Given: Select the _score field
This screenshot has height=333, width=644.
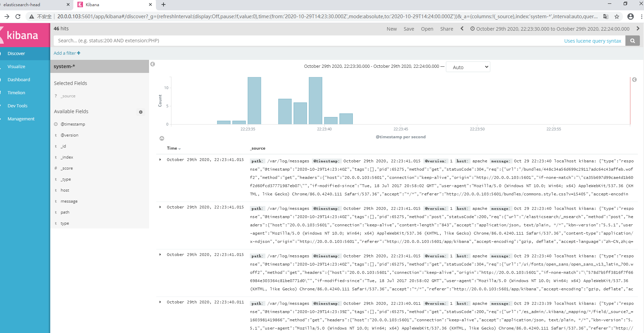Looking at the screenshot, I should [67, 168].
